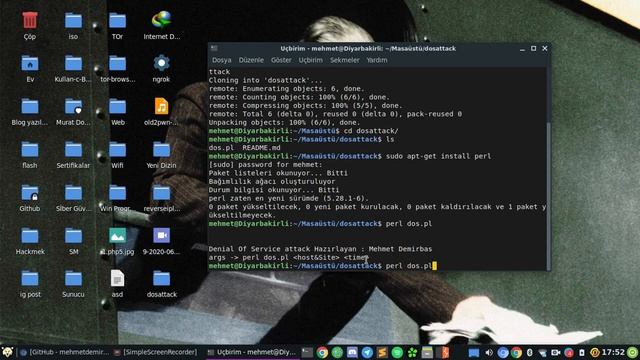Click the screen recorder camera tray icon

[x=556, y=352]
